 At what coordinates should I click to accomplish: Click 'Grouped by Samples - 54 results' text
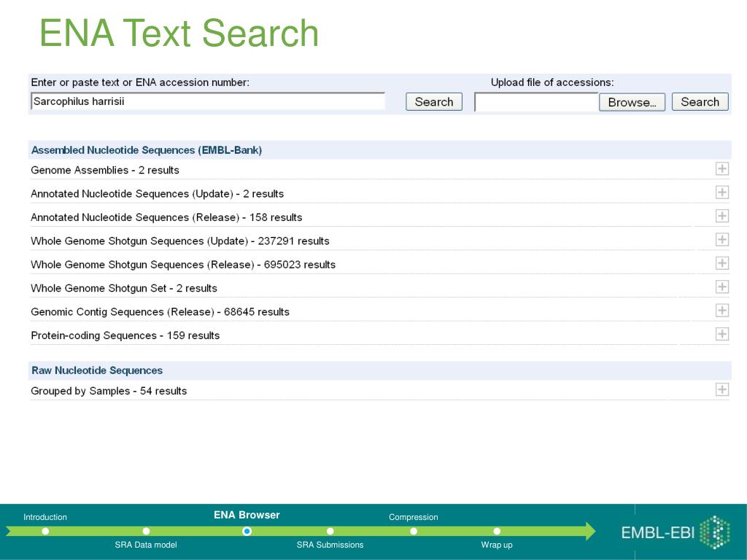pyautogui.click(x=109, y=391)
